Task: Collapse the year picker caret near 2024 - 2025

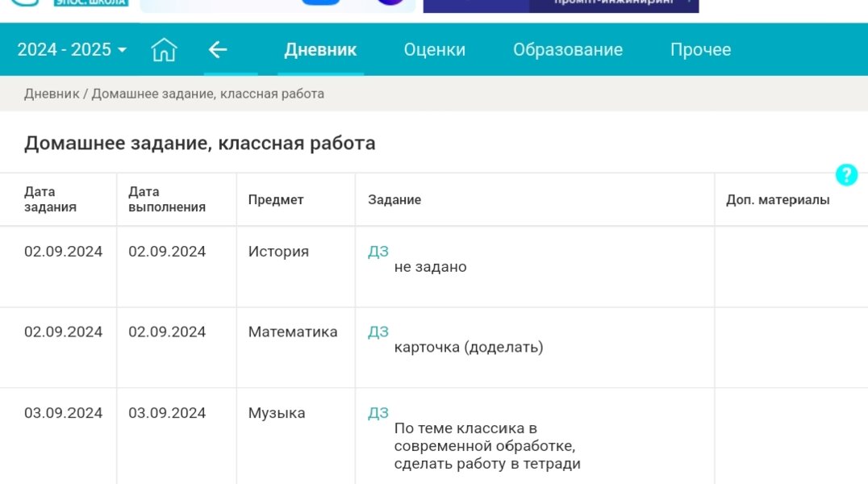Action: tap(121, 49)
